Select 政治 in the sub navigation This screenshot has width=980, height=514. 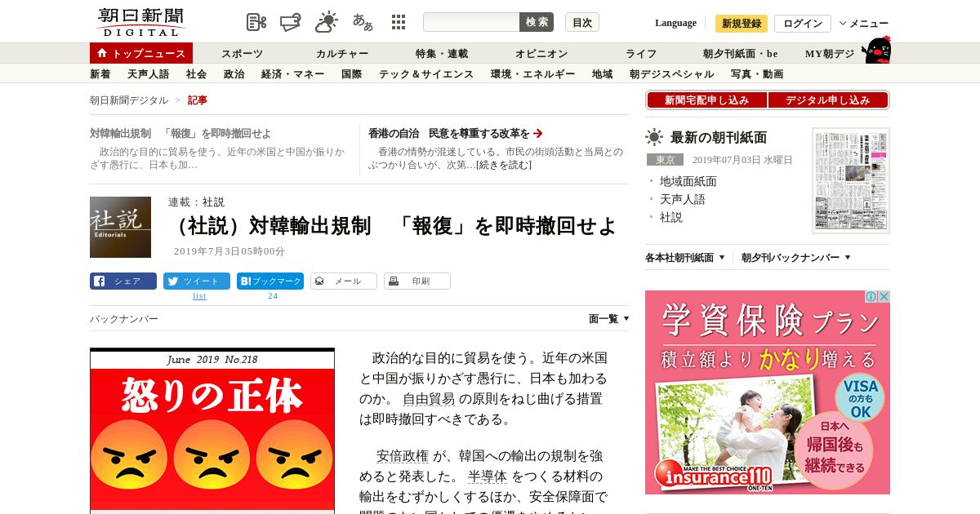[234, 74]
